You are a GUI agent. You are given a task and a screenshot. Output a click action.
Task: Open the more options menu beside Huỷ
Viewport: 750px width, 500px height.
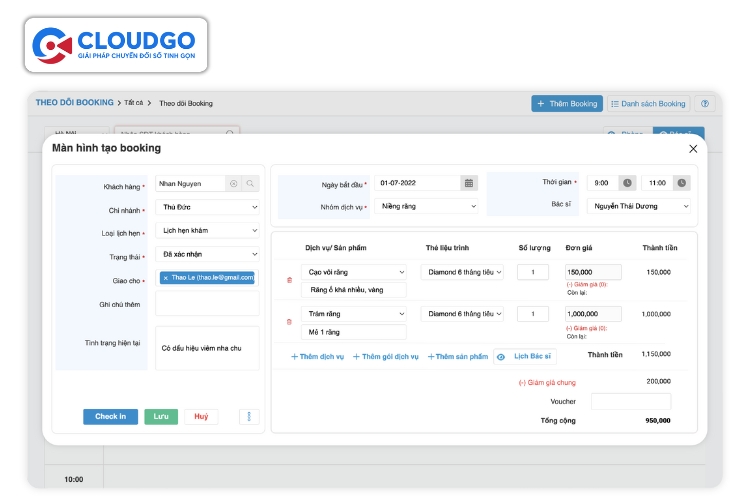249,417
